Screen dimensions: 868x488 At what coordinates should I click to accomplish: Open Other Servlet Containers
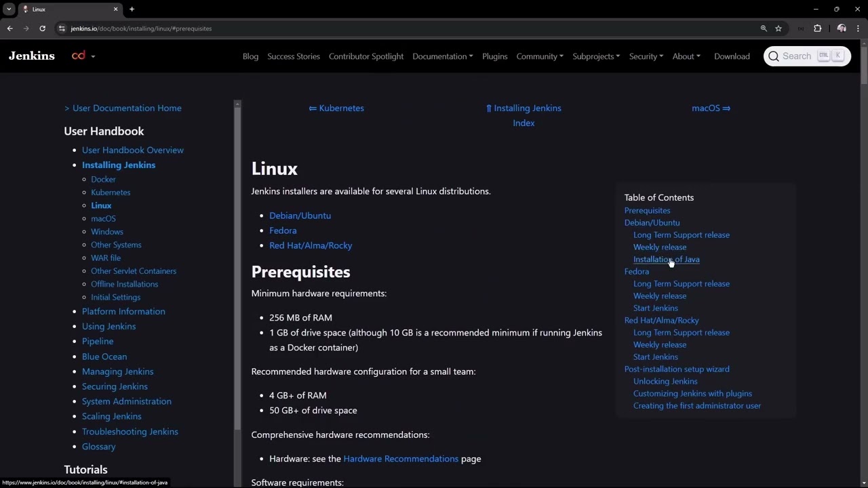point(134,271)
